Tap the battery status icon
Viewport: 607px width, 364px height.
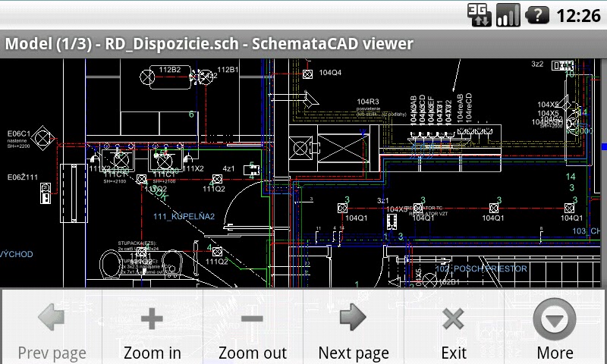point(537,14)
